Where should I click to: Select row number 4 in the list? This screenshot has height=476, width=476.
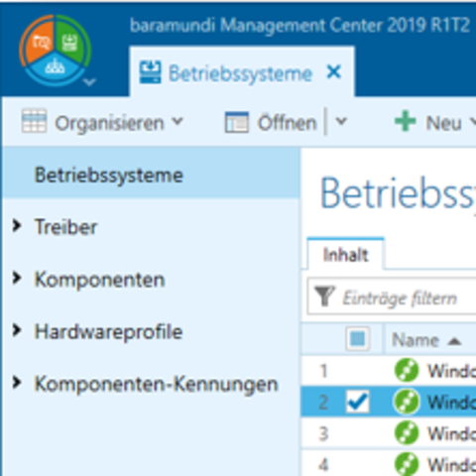(323, 465)
